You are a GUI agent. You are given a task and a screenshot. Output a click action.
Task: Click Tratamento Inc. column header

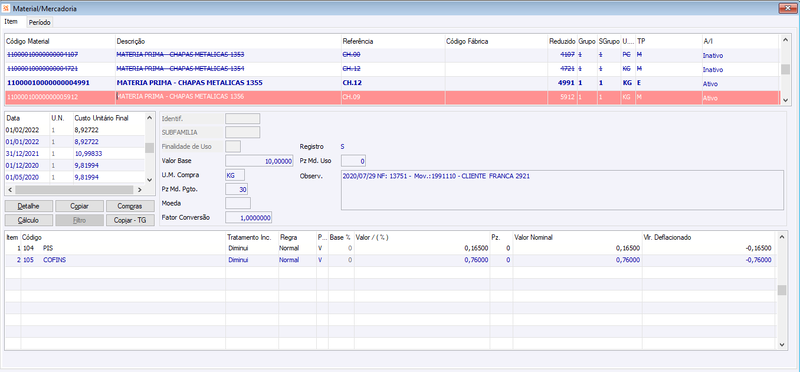point(252,237)
